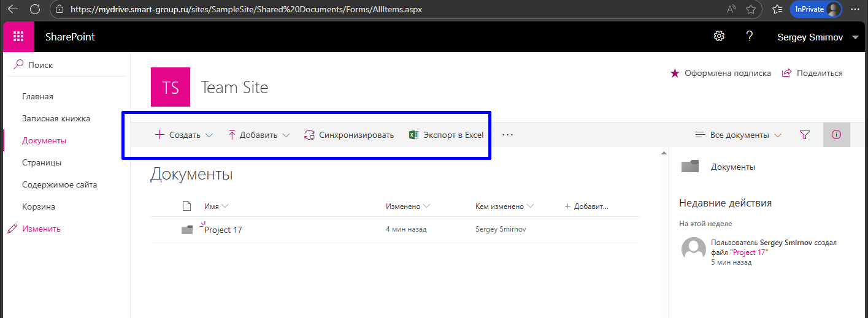Screen dimensions: 868x318
Task: Click the file type column header icon
Action: click(x=187, y=206)
